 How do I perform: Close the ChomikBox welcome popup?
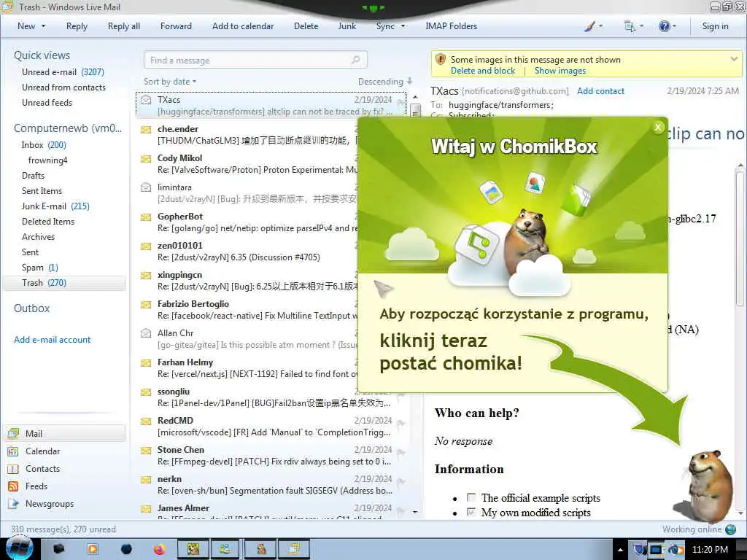(658, 127)
